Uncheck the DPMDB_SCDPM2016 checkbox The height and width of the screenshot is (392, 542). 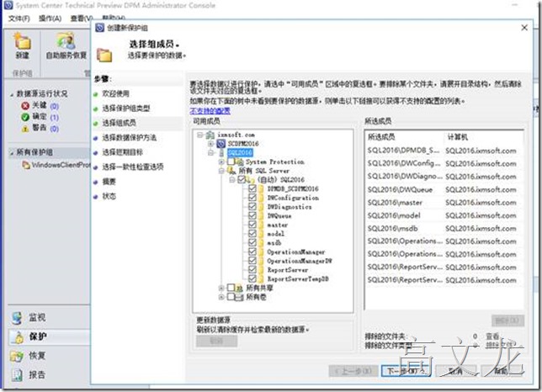(252, 188)
